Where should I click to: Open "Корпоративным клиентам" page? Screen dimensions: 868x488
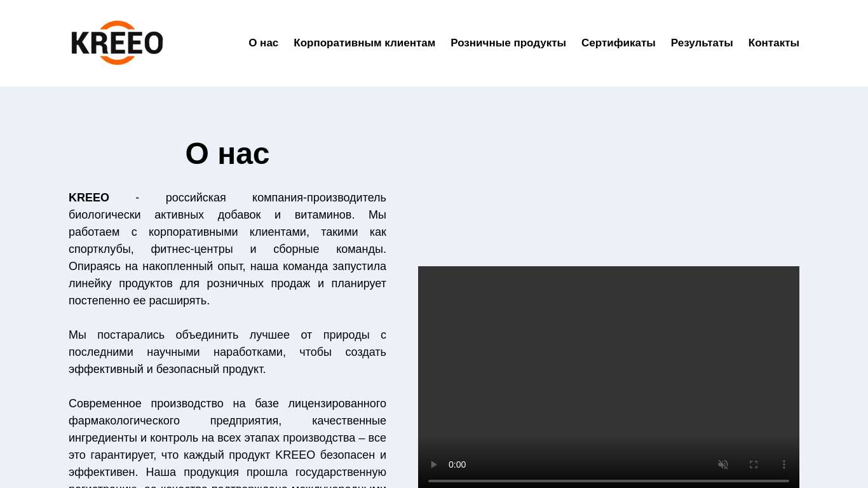[364, 43]
